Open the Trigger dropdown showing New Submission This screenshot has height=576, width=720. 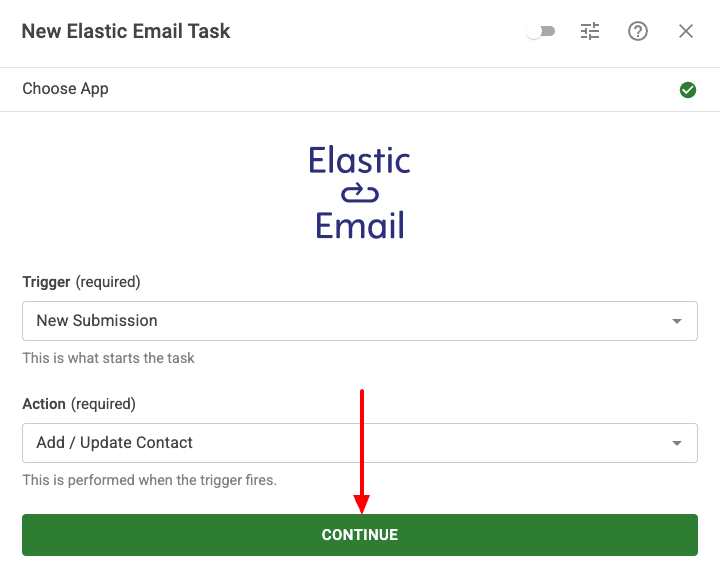point(360,321)
